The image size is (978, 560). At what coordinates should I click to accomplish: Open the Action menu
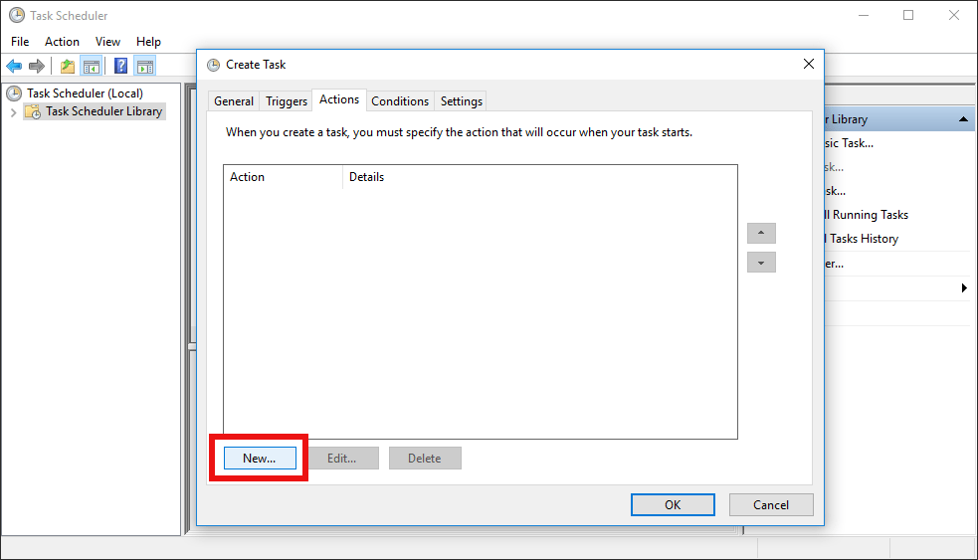[x=62, y=42]
